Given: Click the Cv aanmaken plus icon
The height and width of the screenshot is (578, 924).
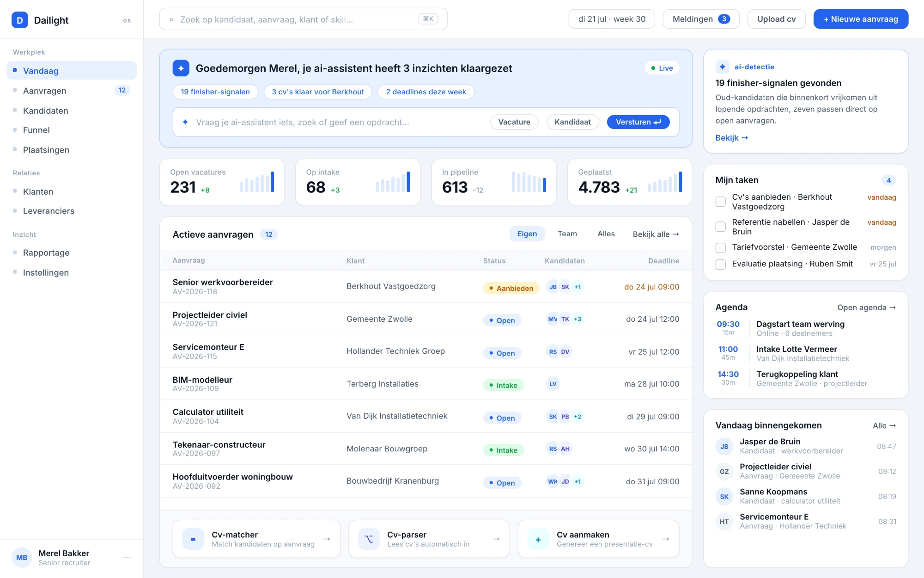Looking at the screenshot, I should coord(538,539).
